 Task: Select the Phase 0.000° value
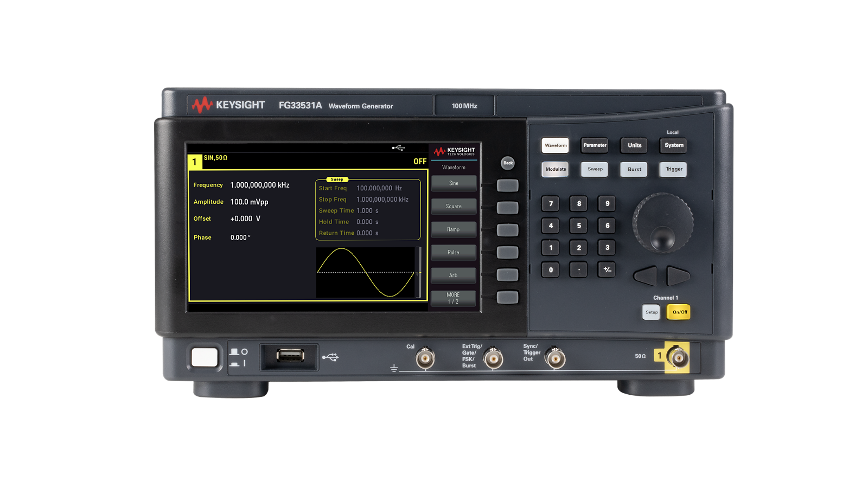[240, 237]
